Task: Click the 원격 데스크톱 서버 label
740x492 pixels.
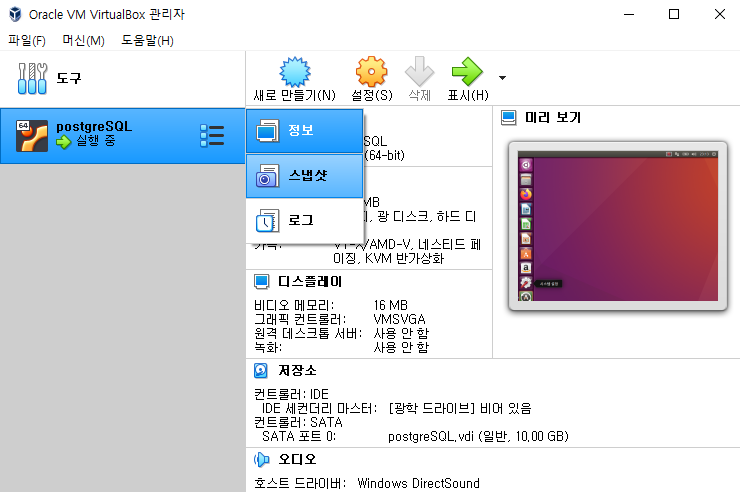Action: (x=308, y=334)
